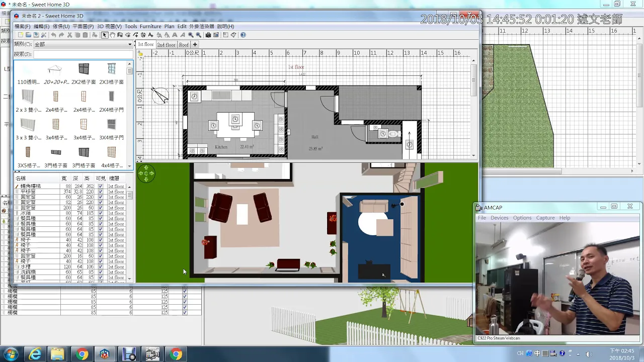
Task: Activate the Add text A+ tool
Action: 150,35
